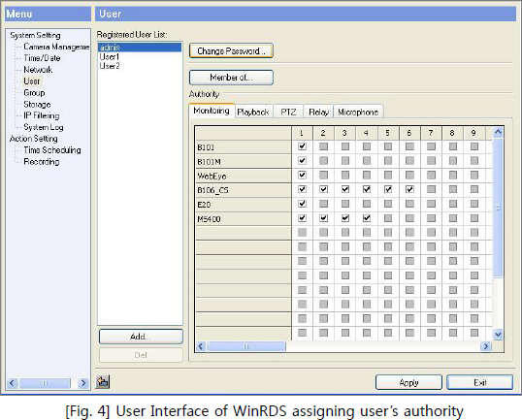The width and height of the screenshot is (522, 420).
Task: Click column 9 header in grid
Action: click(473, 133)
